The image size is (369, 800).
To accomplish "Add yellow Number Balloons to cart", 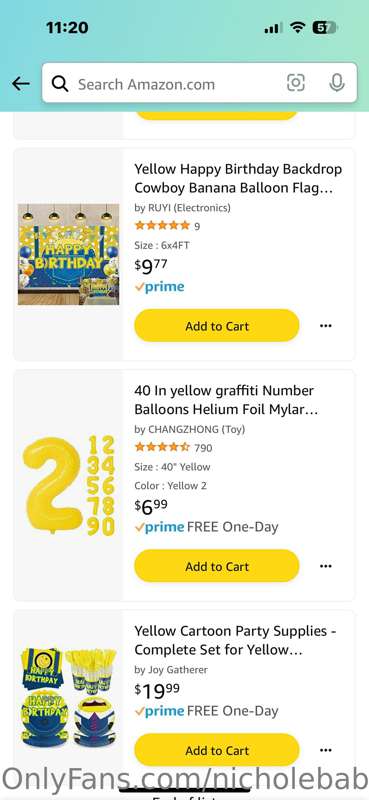I will 217,566.
